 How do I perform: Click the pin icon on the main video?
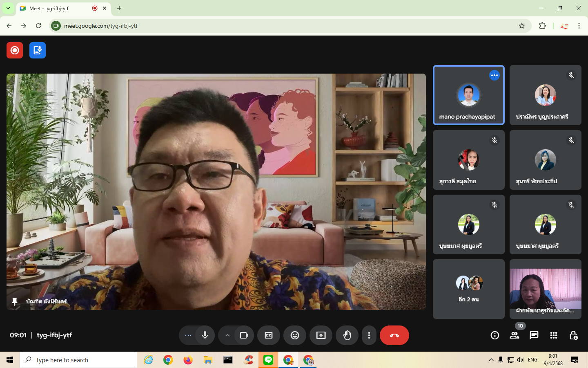pyautogui.click(x=15, y=301)
